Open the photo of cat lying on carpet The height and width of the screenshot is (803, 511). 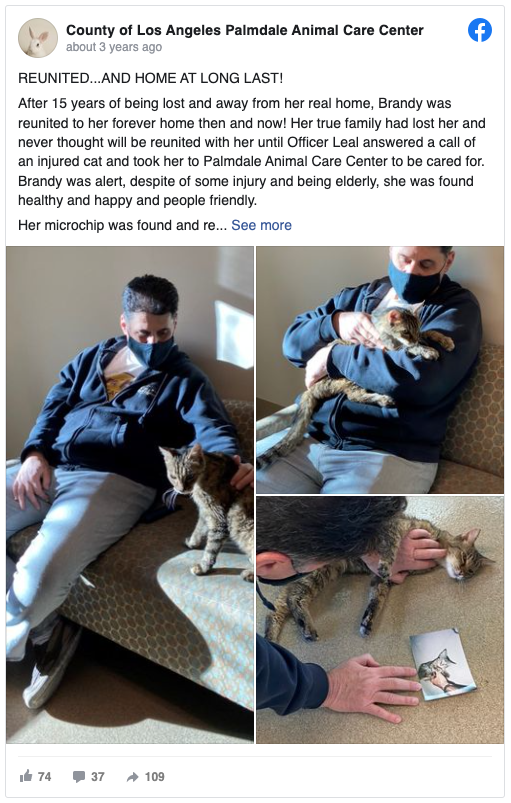(380, 620)
